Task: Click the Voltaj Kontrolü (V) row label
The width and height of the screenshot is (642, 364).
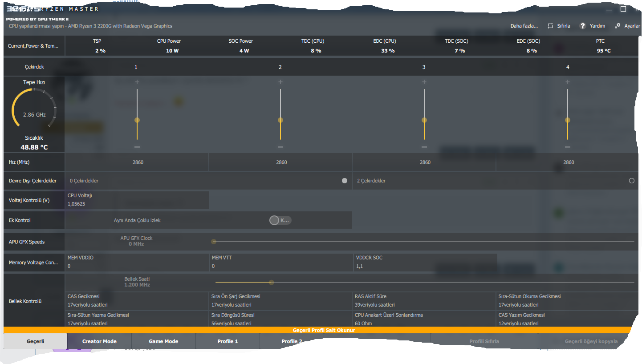Action: [x=29, y=200]
